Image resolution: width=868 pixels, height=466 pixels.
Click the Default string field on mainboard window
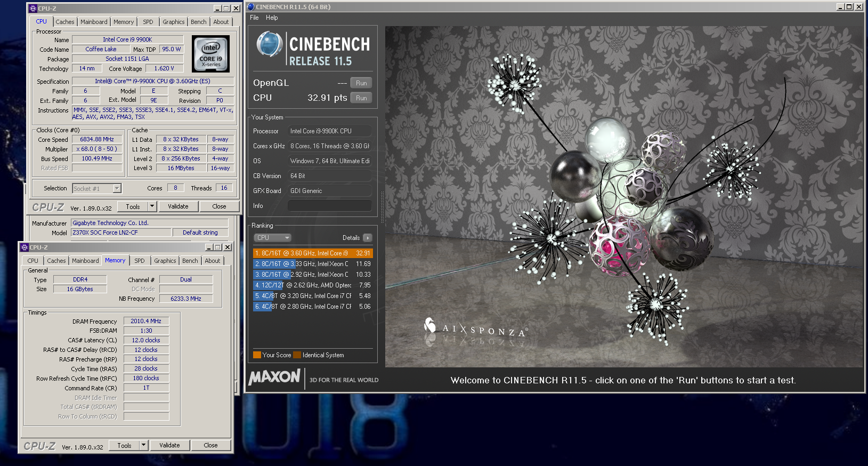(x=200, y=232)
